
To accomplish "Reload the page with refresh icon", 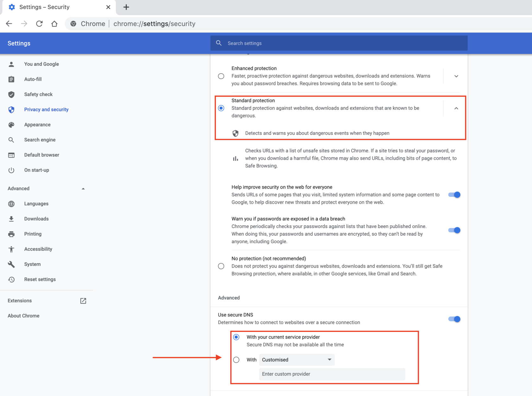I will click(39, 24).
